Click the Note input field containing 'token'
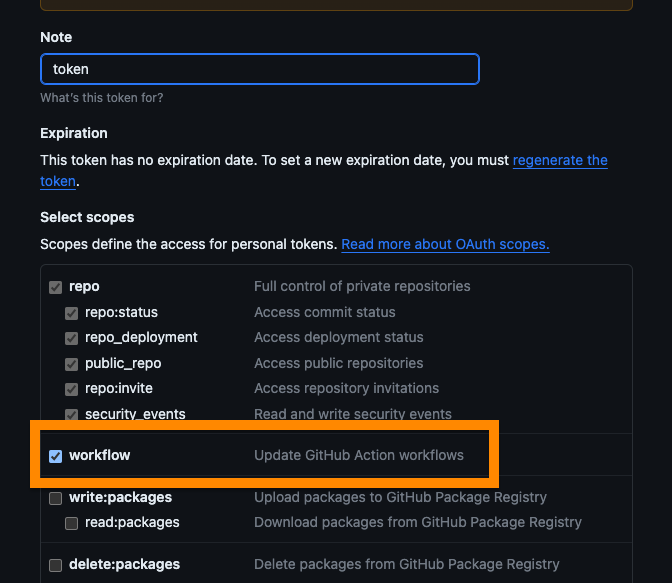The width and height of the screenshot is (672, 583). pyautogui.click(x=259, y=69)
